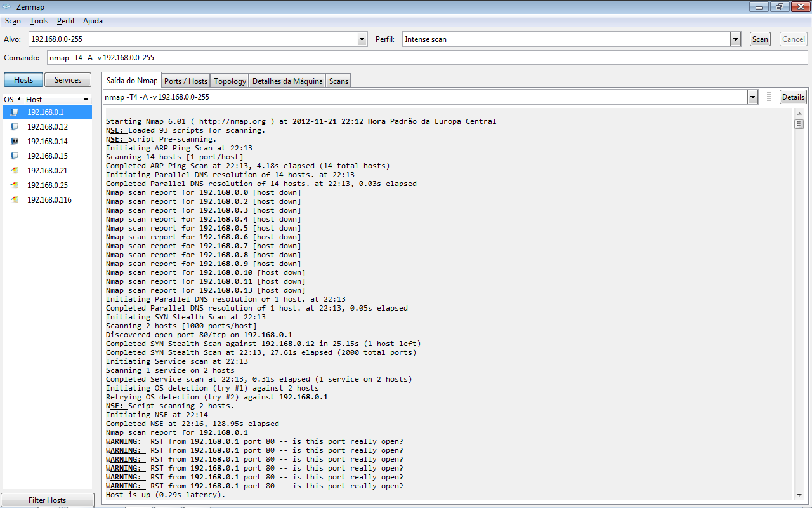Click the OS icon for host 192.168.0.14
Viewport: 812px width, 508px height.
(14, 142)
